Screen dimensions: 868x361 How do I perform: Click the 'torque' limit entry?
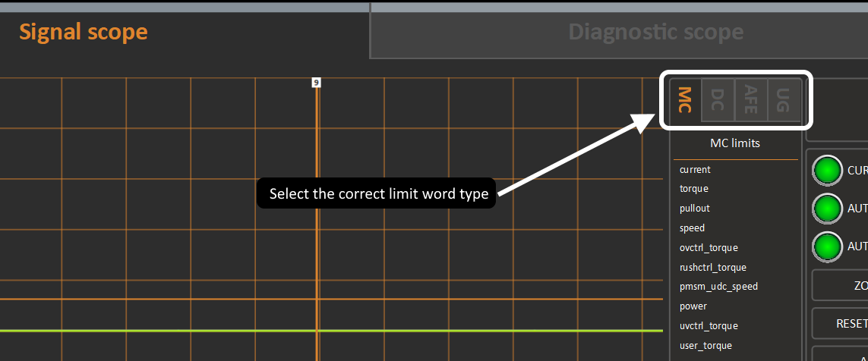[693, 189]
